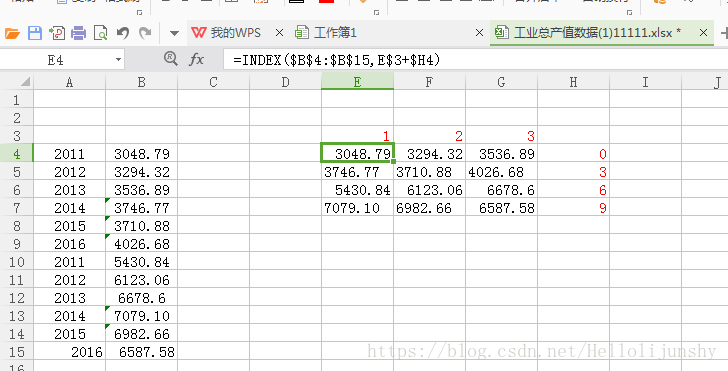Viewport: 728px width, 371px height.
Task: Click cell A4 containing 2011
Action: 70,154
